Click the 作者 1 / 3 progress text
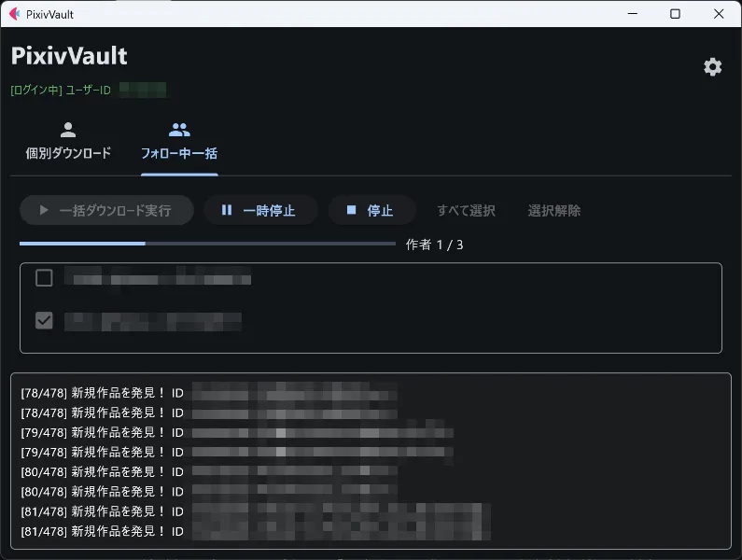This screenshot has width=742, height=560. pos(434,245)
